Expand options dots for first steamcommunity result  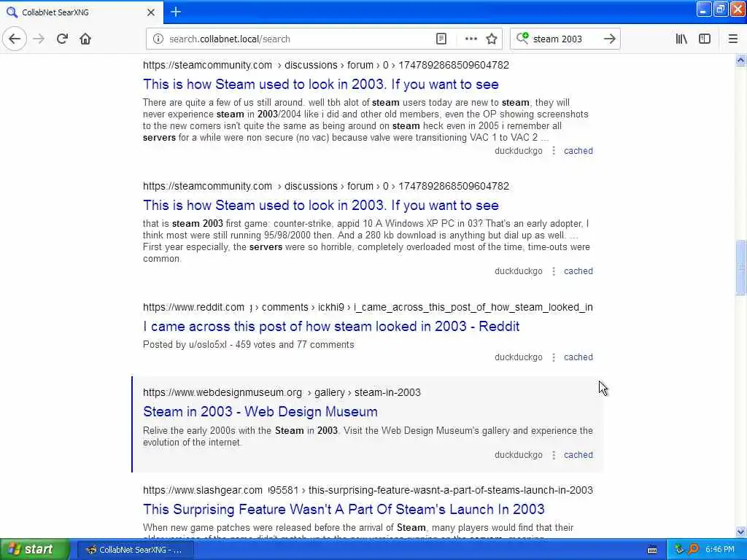(x=554, y=151)
